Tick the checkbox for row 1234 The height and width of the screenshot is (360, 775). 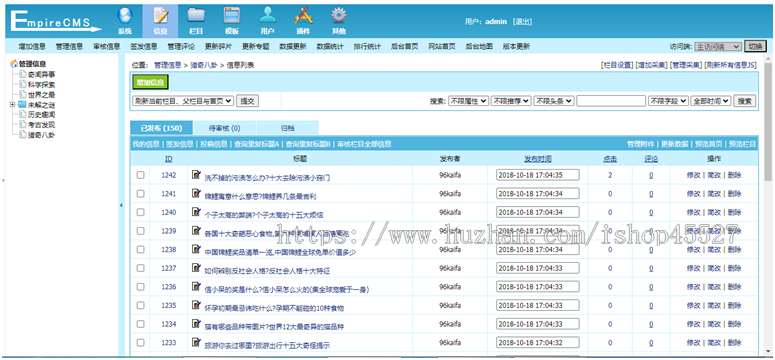pyautogui.click(x=141, y=324)
